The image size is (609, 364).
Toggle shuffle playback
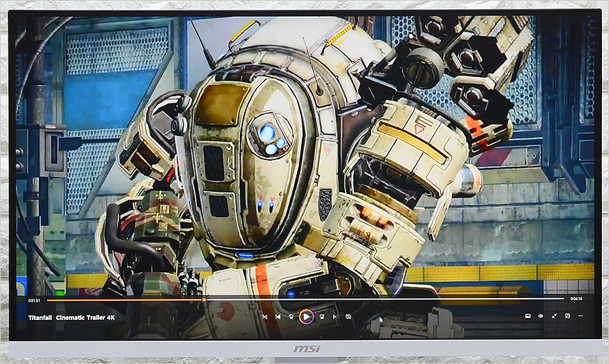pyautogui.click(x=265, y=317)
